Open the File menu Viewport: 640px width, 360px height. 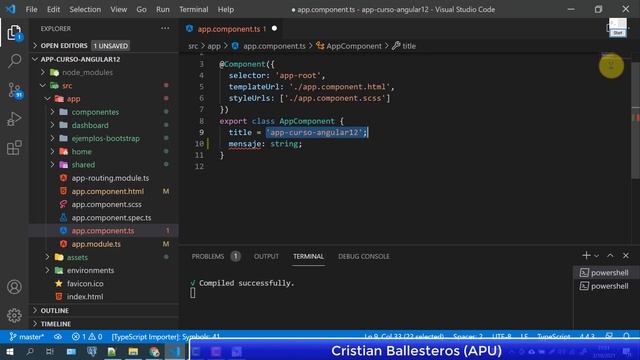point(31,9)
